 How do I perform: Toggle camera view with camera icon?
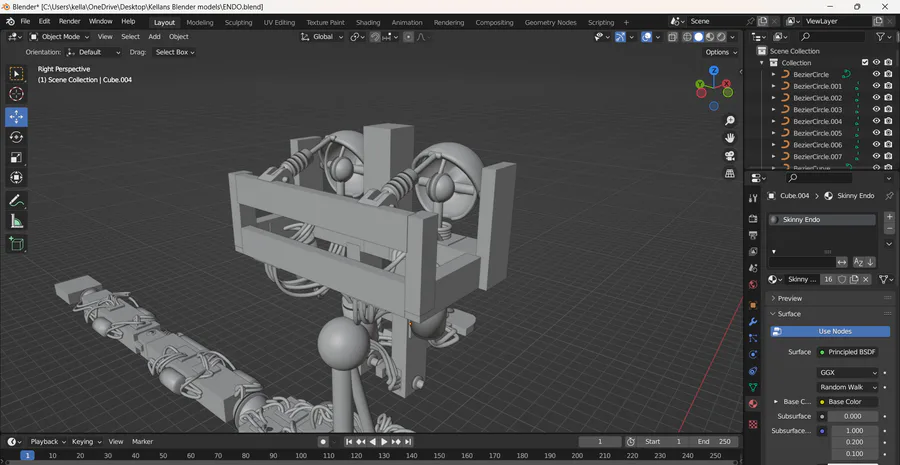point(730,156)
